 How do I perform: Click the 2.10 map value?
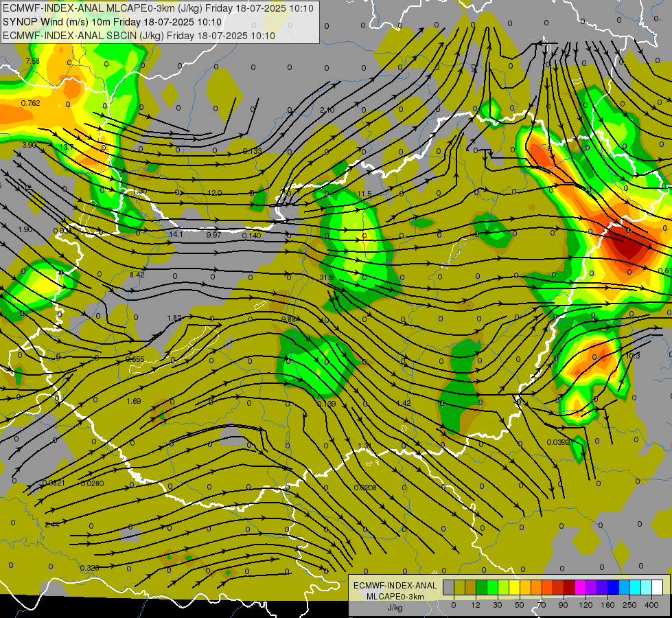coord(327,111)
